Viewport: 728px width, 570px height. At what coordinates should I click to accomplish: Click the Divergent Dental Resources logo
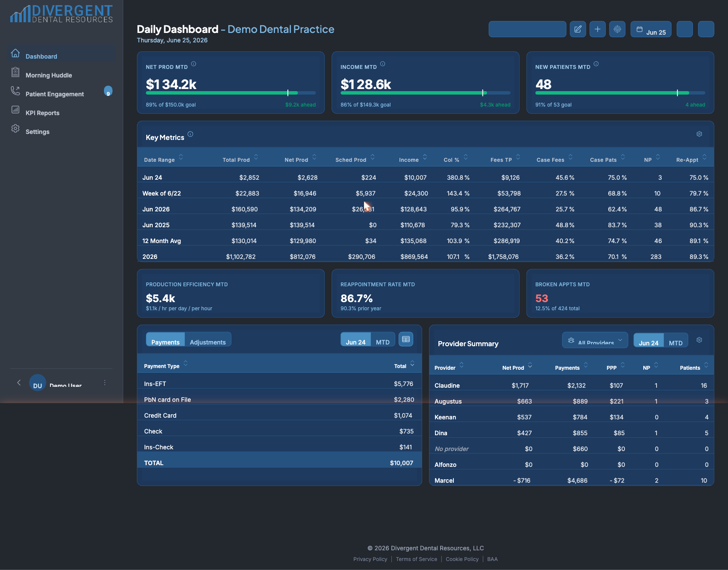pos(62,14)
